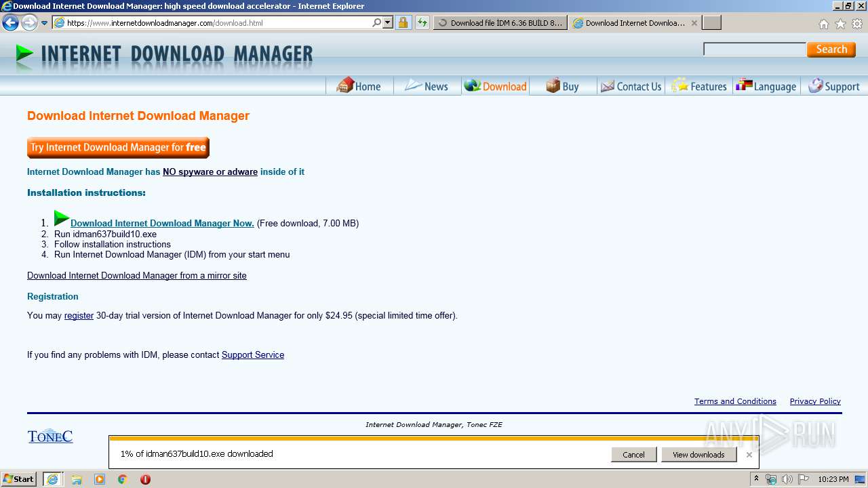Switch to the IDM 6.36 build download tab
This screenshot has width=868, height=488.
500,22
